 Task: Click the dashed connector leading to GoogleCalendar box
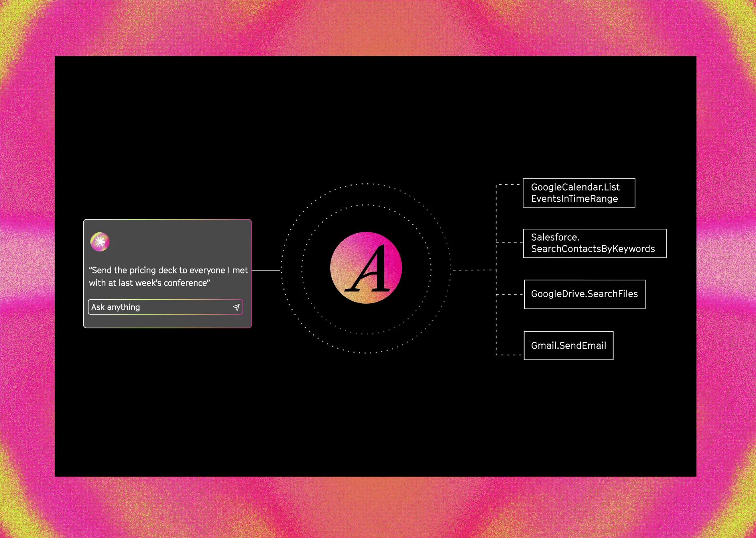pos(508,185)
